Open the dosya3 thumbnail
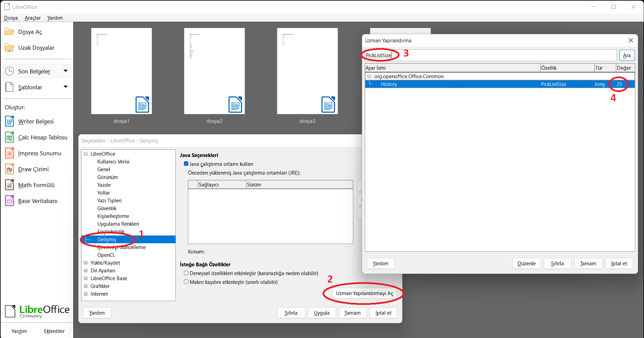 [307, 71]
